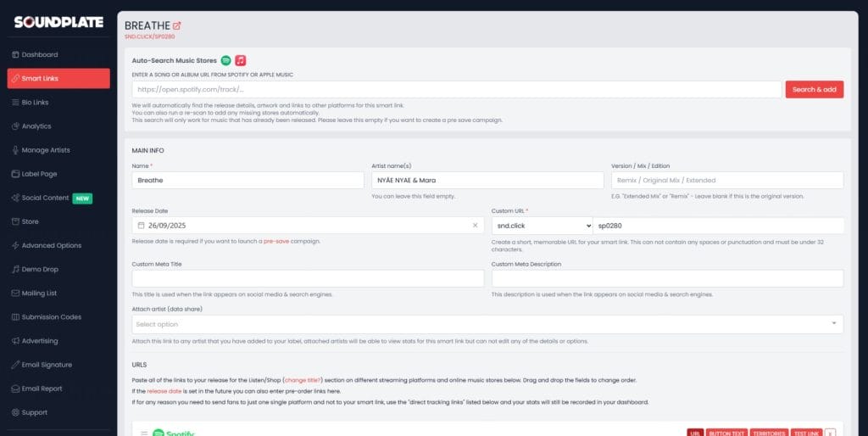Open the Breathe smart link external icon
Image resolution: width=868 pixels, height=436 pixels.
click(177, 26)
